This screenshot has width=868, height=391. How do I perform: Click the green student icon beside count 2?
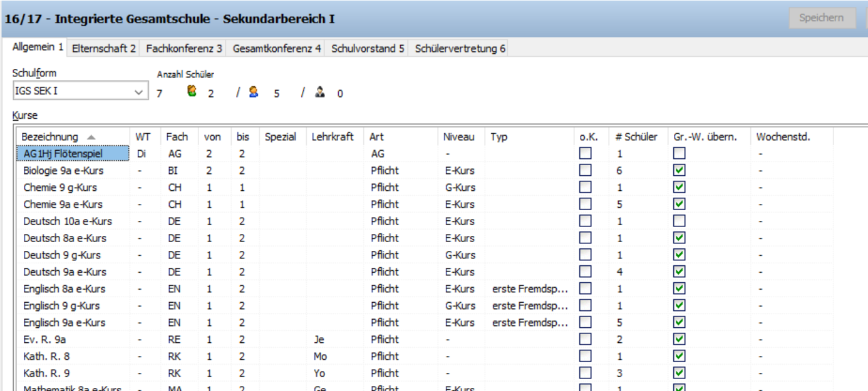coord(192,92)
